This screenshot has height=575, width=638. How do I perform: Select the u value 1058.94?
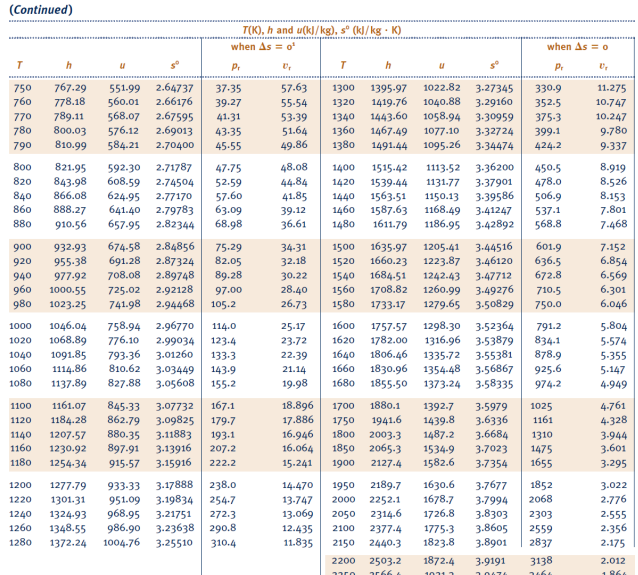pos(442,116)
